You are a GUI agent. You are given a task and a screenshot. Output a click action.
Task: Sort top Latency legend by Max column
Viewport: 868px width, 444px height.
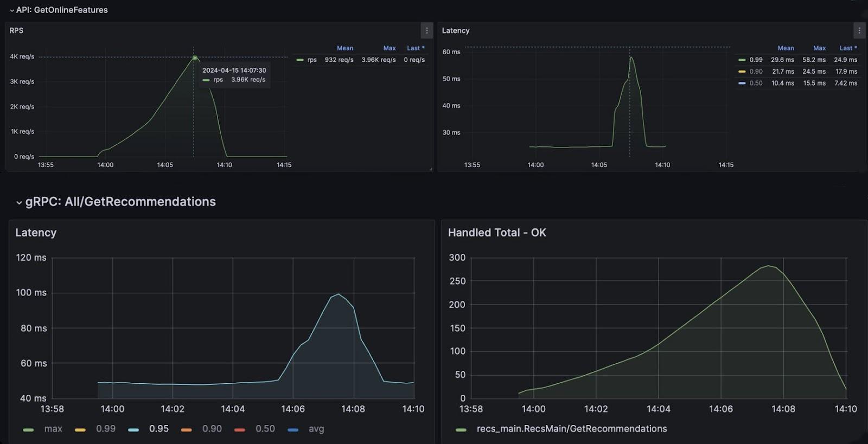tap(819, 48)
